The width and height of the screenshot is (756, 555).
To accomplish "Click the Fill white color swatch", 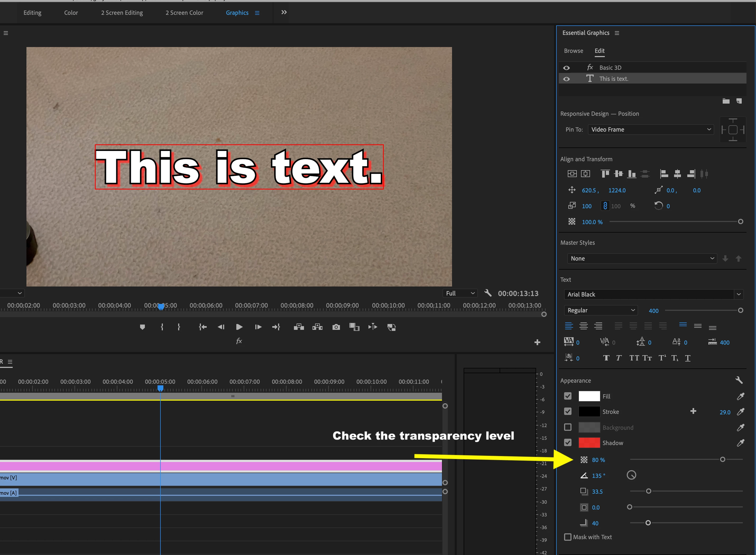I will tap(589, 396).
